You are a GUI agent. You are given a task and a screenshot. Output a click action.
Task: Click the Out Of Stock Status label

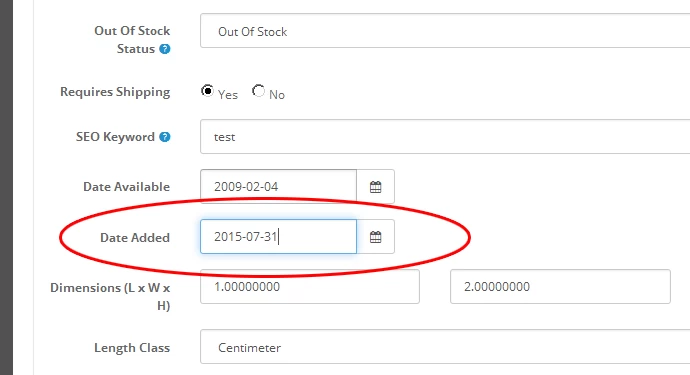[132, 40]
